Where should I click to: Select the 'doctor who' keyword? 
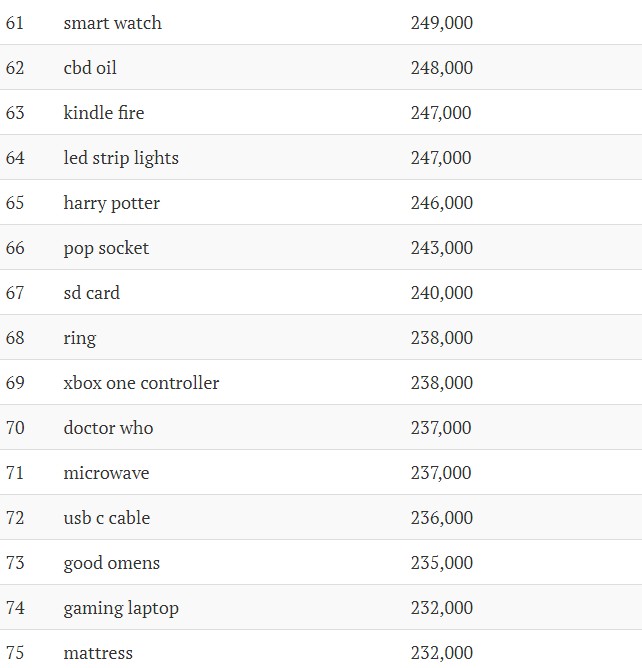(x=108, y=428)
